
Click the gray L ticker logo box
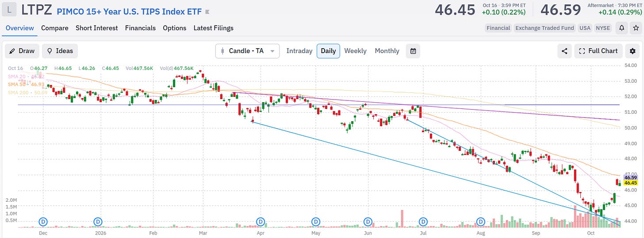(9, 9)
